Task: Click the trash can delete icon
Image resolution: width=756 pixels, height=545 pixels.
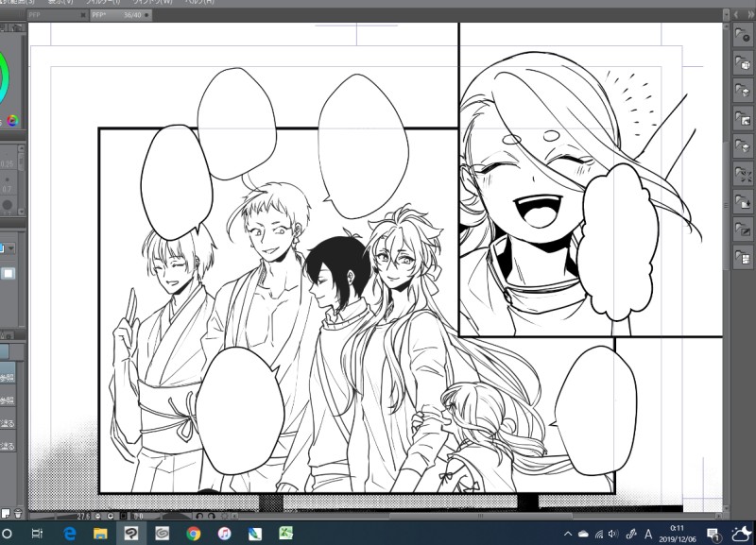Action: coord(17,513)
